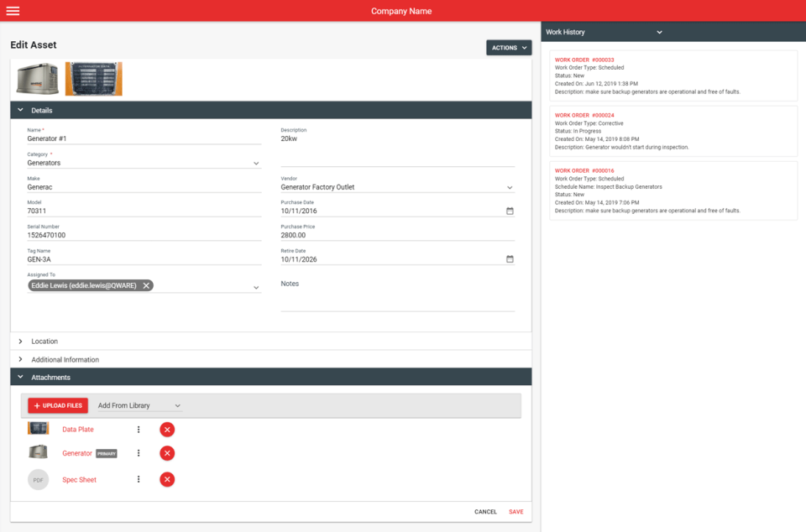Delete the Spec Sheet attachment
806x532 pixels.
(166, 479)
